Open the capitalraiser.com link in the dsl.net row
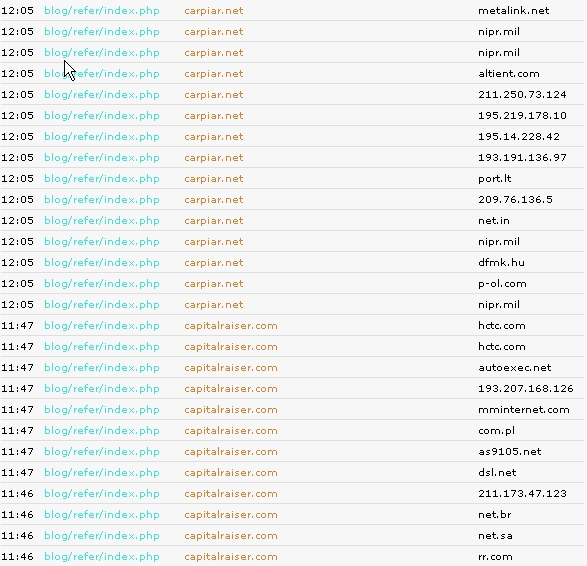The height and width of the screenshot is (566, 587). tap(231, 472)
